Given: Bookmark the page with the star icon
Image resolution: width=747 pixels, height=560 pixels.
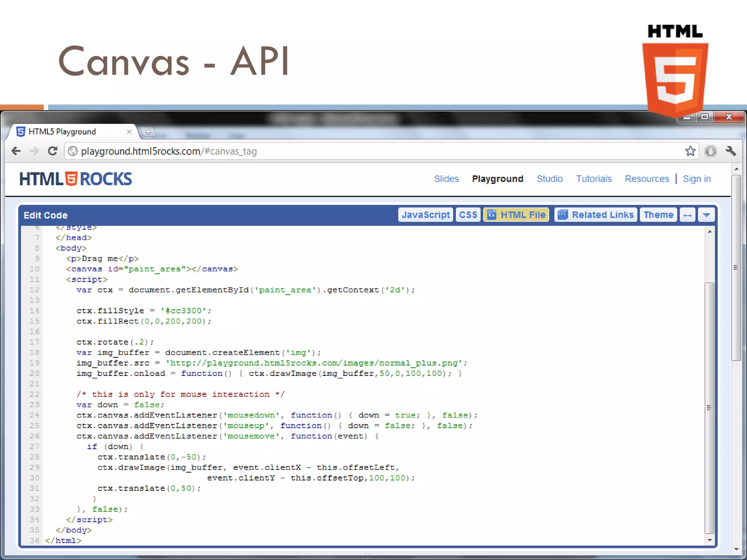Looking at the screenshot, I should [x=690, y=151].
